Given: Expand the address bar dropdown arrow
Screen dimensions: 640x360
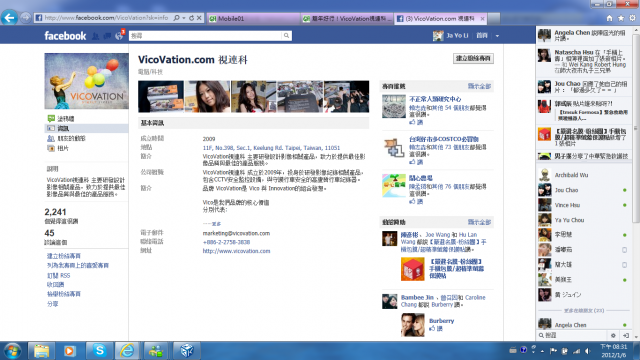Looking at the screenshot, I should point(184,18).
